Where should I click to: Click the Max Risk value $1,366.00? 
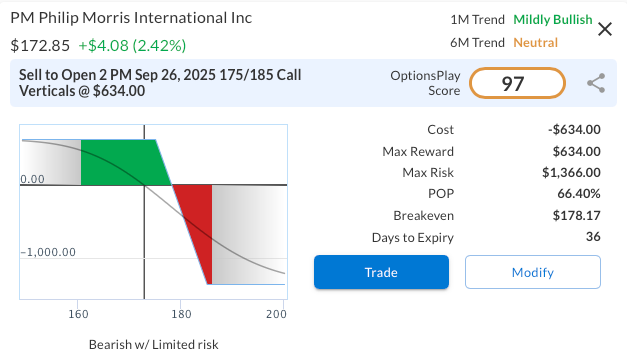pos(571,173)
